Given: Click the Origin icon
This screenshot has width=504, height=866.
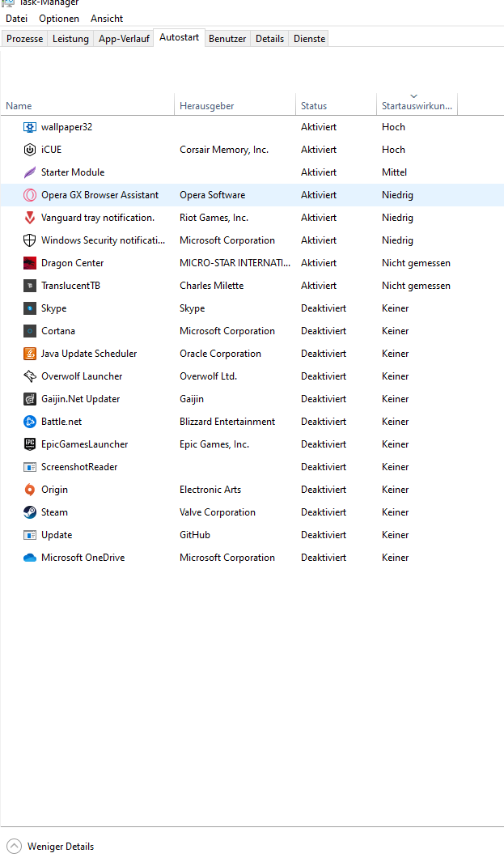Looking at the screenshot, I should (x=30, y=490).
